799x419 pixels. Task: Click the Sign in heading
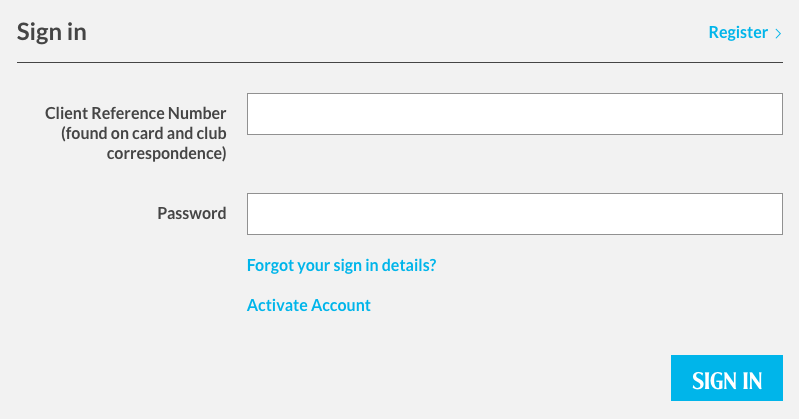click(52, 32)
